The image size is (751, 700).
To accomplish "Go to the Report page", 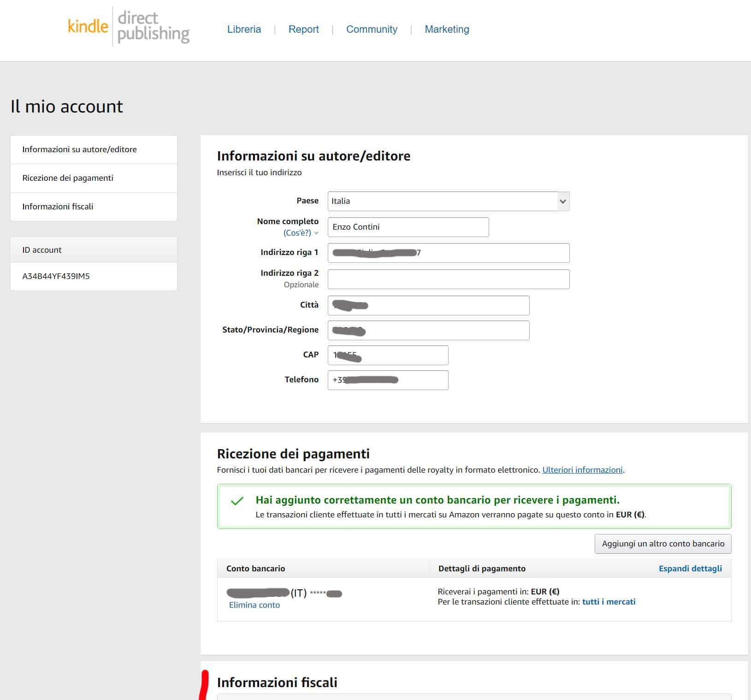I will (303, 29).
